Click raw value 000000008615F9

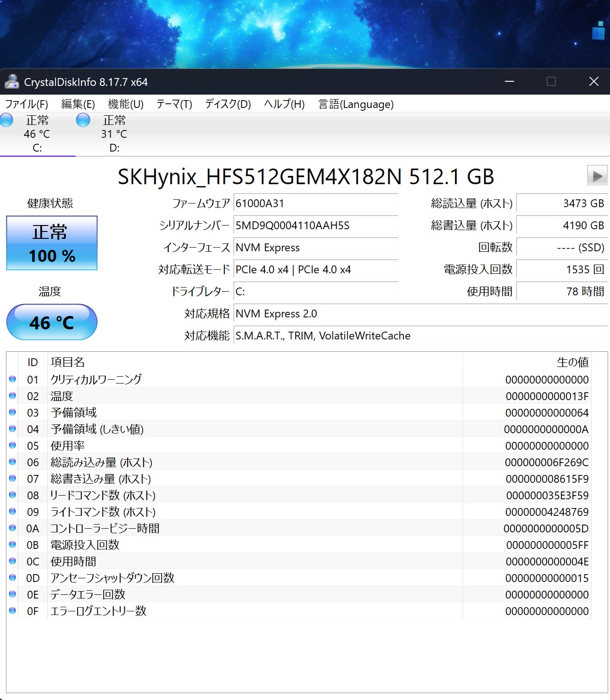547,479
